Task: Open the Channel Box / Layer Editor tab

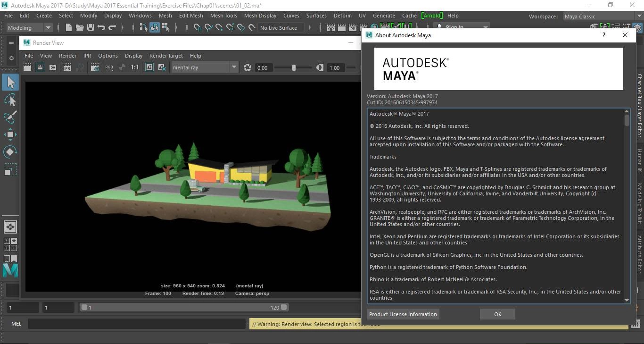Action: [x=640, y=105]
